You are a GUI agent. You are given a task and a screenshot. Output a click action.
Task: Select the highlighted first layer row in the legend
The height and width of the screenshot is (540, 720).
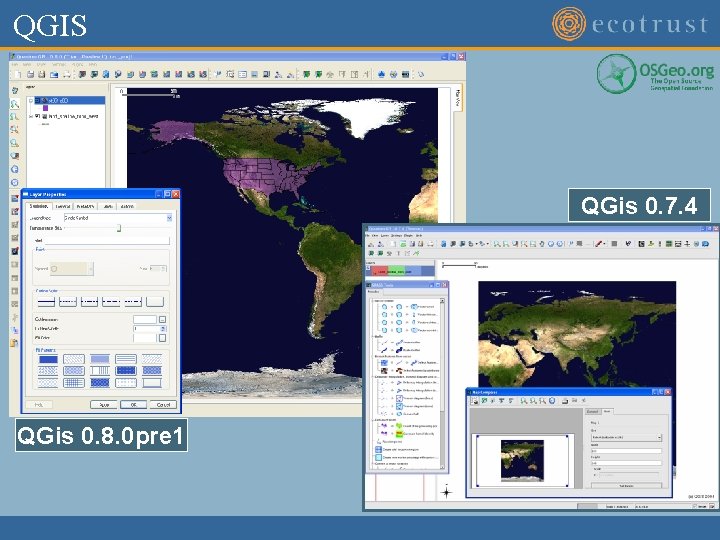[x=70, y=100]
